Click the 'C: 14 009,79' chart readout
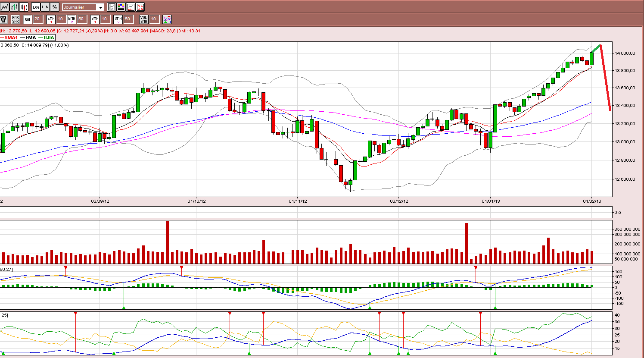The image size is (644, 358). [35, 45]
